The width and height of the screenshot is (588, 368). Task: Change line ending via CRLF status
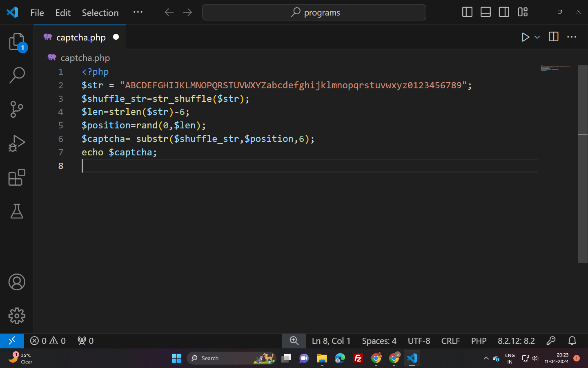(x=450, y=341)
